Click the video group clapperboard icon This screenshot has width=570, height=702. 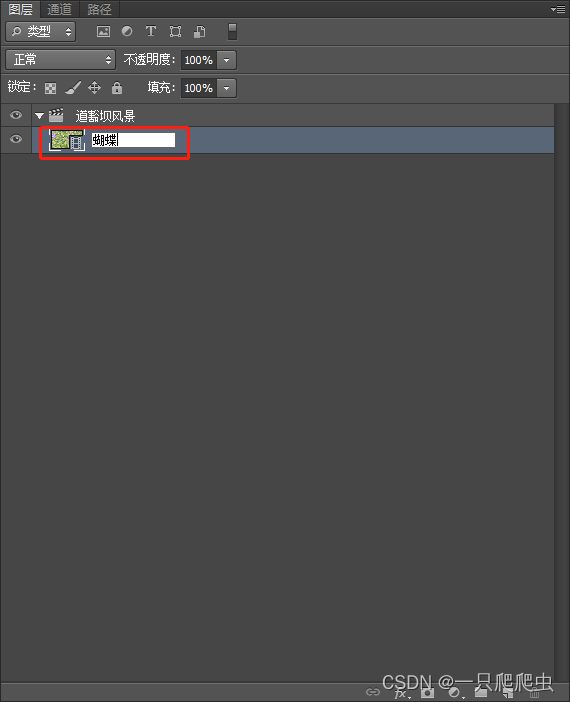point(56,116)
